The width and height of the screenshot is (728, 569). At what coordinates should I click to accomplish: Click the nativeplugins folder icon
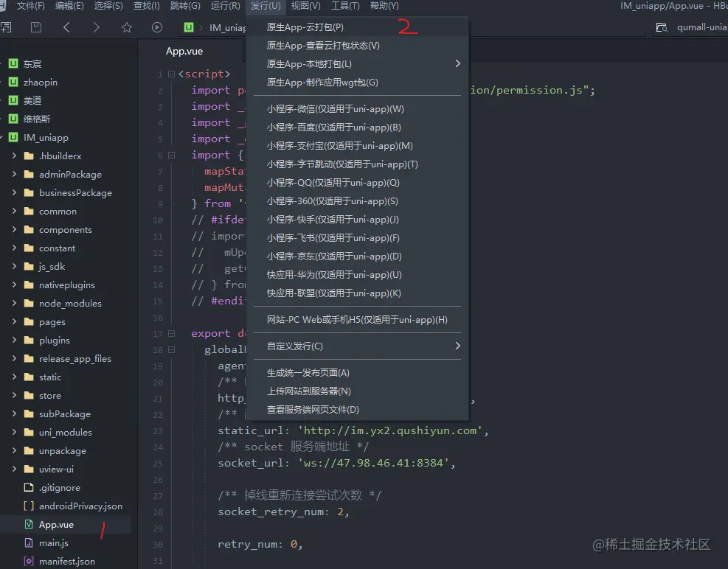click(29, 285)
